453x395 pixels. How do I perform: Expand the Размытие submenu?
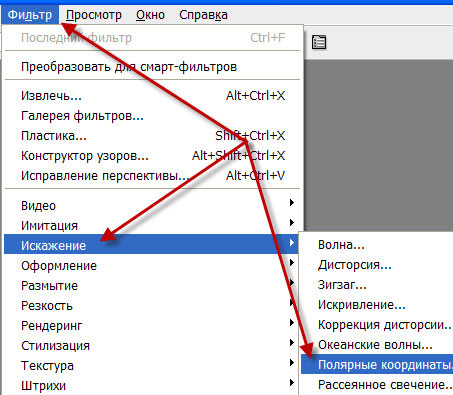click(151, 286)
